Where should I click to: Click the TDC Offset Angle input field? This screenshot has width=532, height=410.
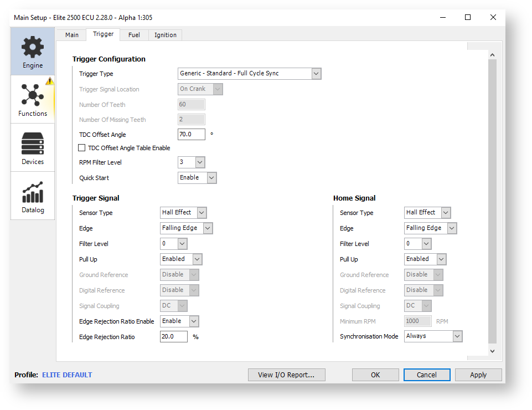[192, 134]
